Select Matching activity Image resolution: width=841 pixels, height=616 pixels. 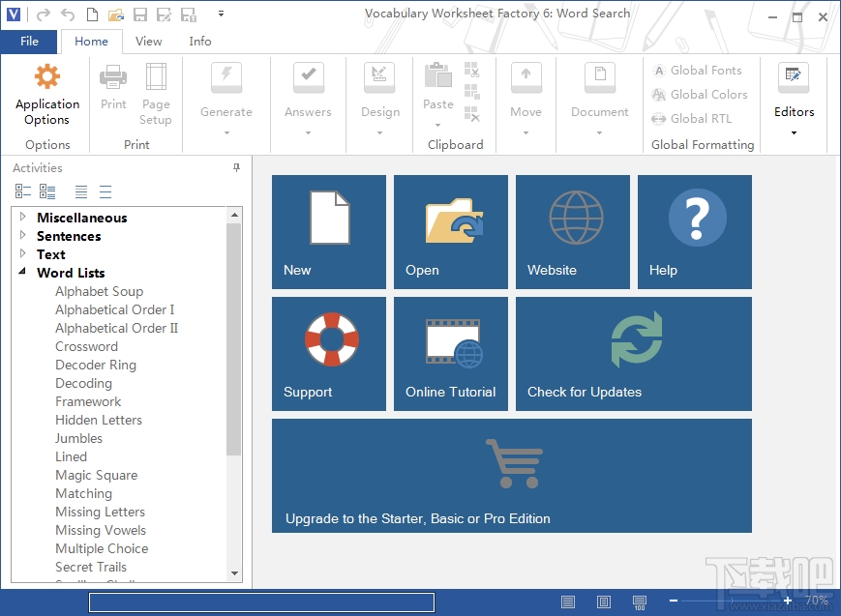click(83, 493)
